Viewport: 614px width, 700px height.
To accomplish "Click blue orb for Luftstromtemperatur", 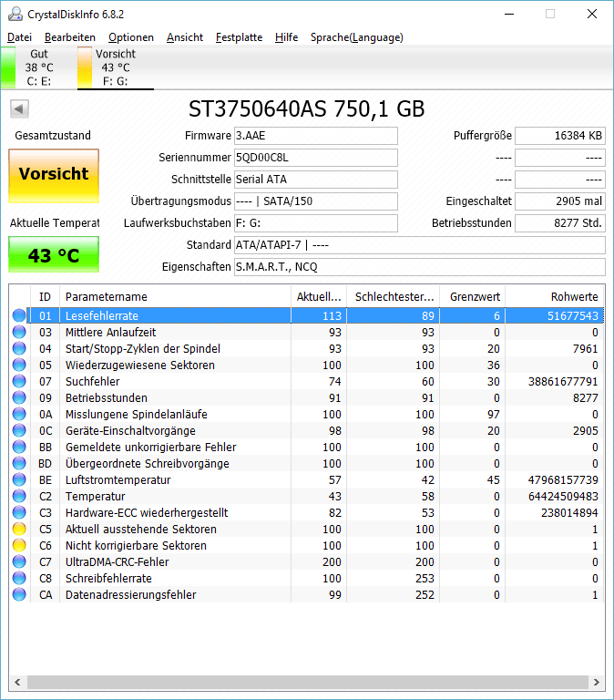I will point(19,480).
